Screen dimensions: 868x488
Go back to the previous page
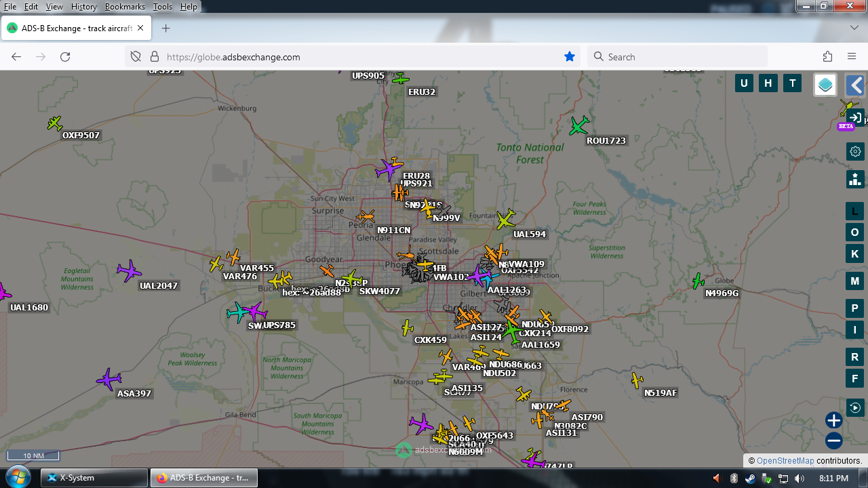coord(16,57)
